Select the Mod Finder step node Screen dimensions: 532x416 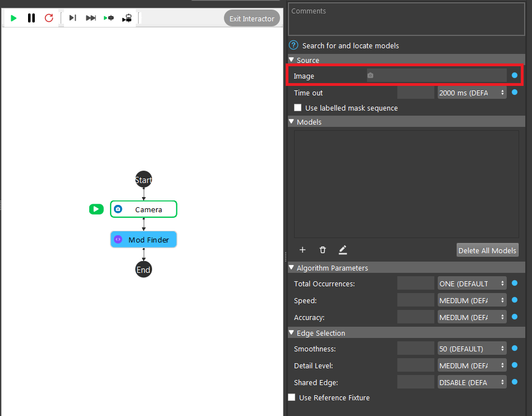tap(144, 240)
